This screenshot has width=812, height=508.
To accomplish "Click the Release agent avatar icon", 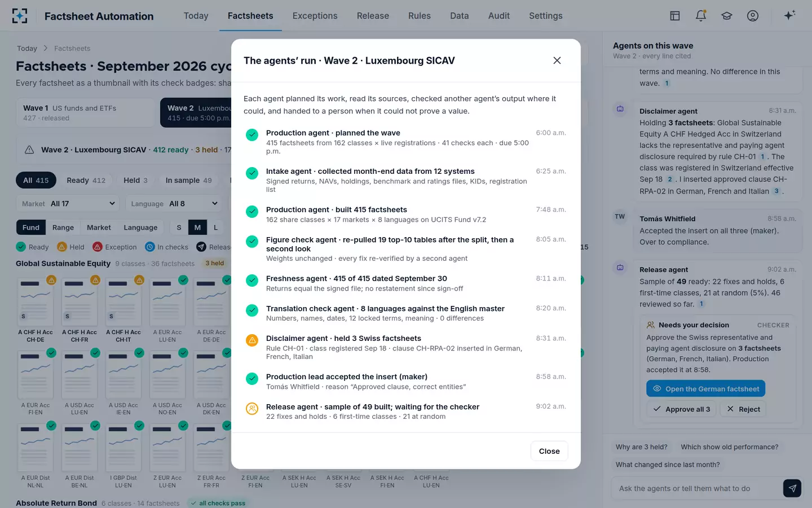I will (x=620, y=268).
